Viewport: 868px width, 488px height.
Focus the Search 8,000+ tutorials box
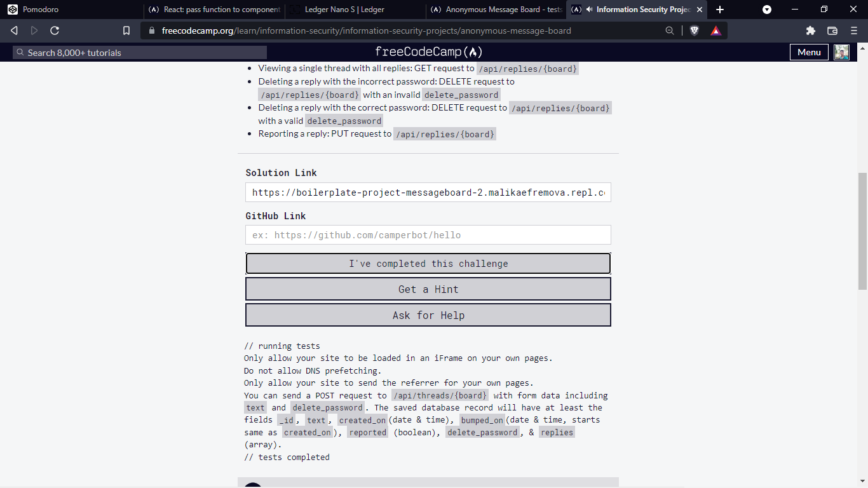coord(140,53)
